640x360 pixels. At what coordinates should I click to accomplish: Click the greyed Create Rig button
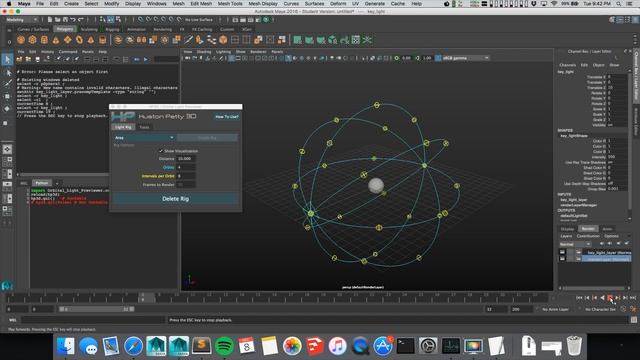tap(207, 138)
